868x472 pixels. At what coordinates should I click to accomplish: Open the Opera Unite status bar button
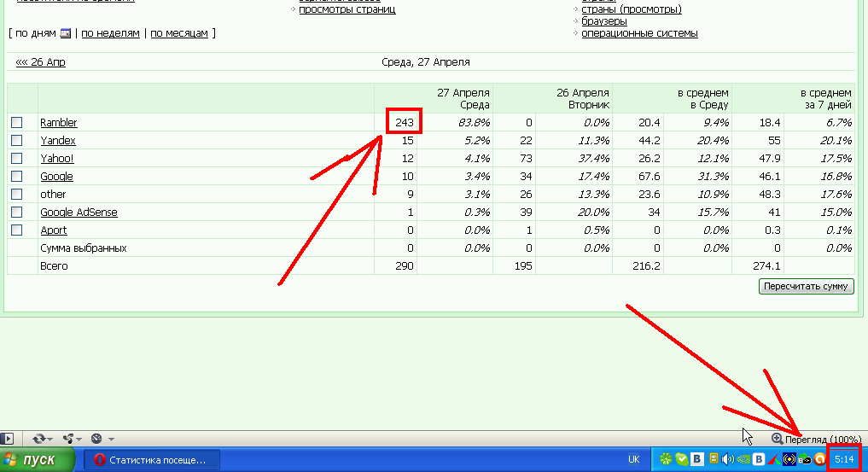click(x=68, y=439)
